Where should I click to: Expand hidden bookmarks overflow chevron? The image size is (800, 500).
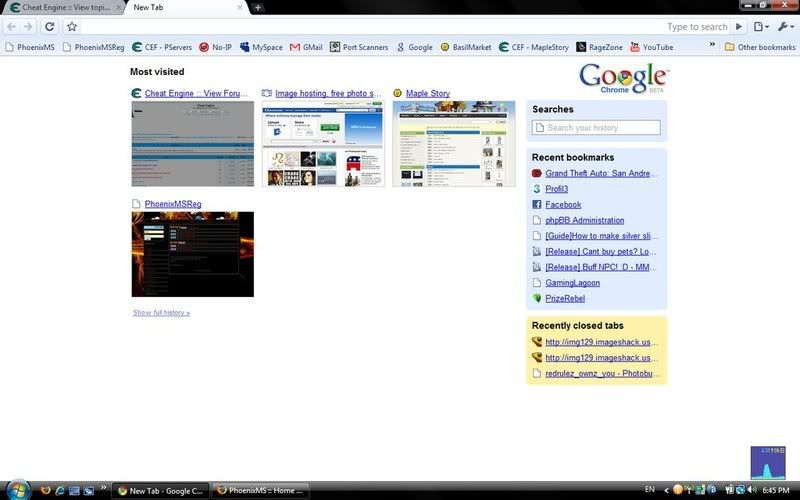point(712,46)
